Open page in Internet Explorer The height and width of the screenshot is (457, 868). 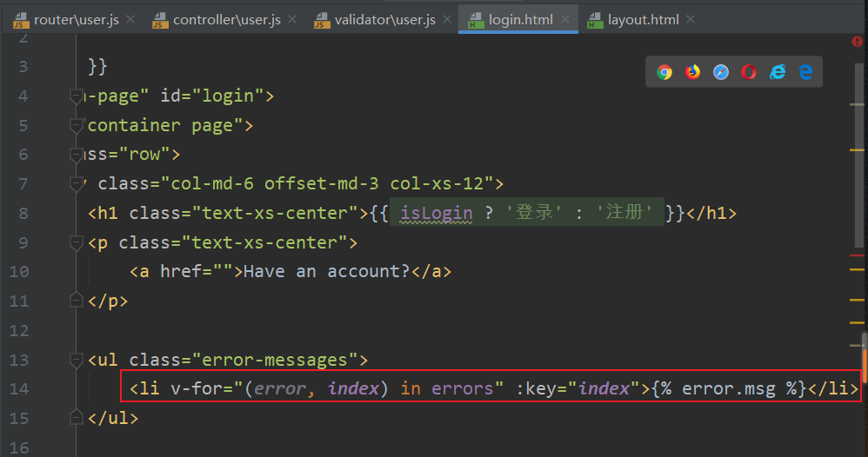pos(778,72)
